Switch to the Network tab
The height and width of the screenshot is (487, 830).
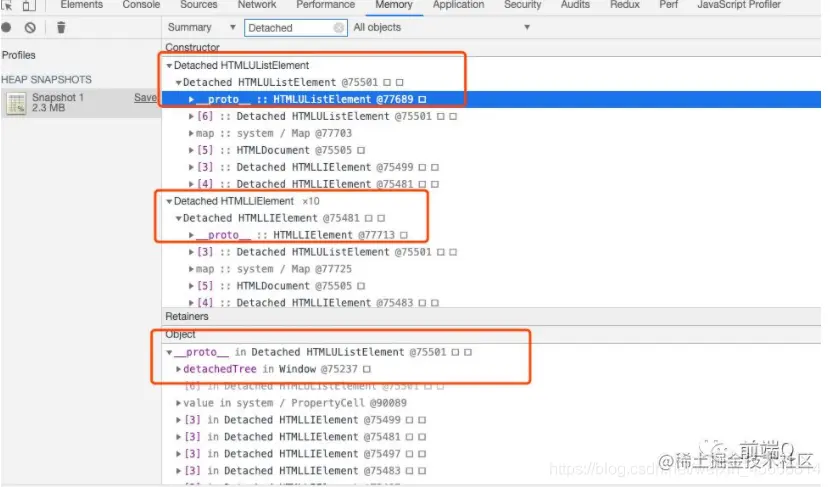click(x=257, y=5)
